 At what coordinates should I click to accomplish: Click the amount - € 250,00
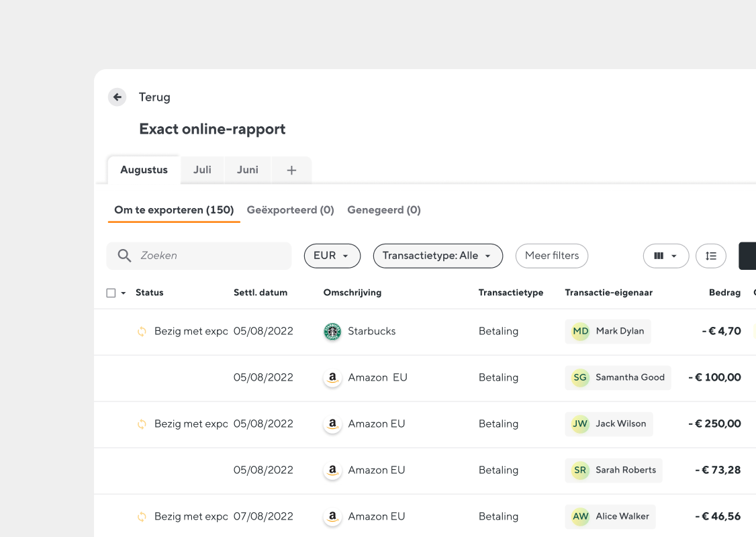pyautogui.click(x=714, y=424)
